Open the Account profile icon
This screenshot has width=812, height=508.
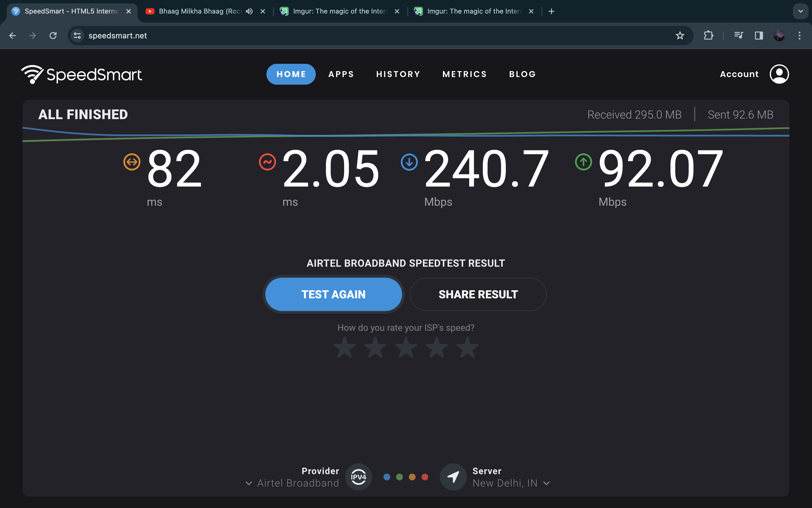779,74
